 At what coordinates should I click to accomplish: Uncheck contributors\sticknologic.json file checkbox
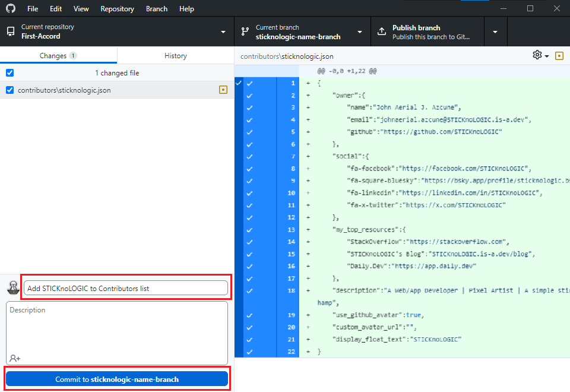[x=10, y=90]
